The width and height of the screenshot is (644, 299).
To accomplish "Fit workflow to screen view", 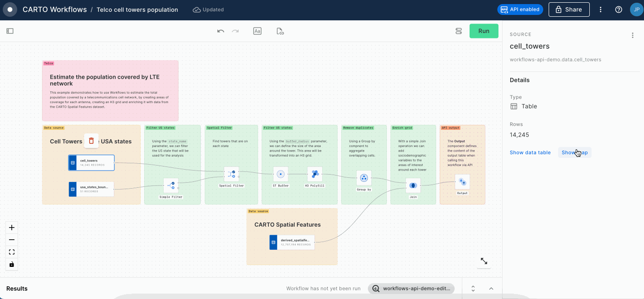I will tap(12, 252).
